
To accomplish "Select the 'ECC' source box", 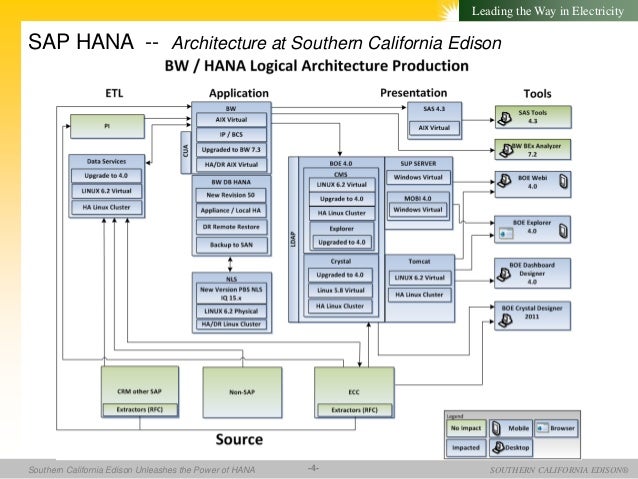I will 354,392.
